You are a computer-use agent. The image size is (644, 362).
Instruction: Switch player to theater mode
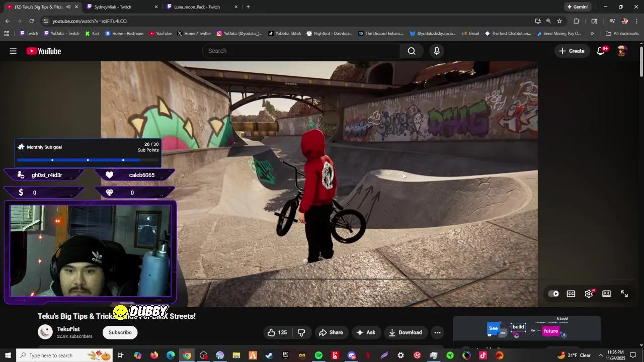tap(606, 294)
